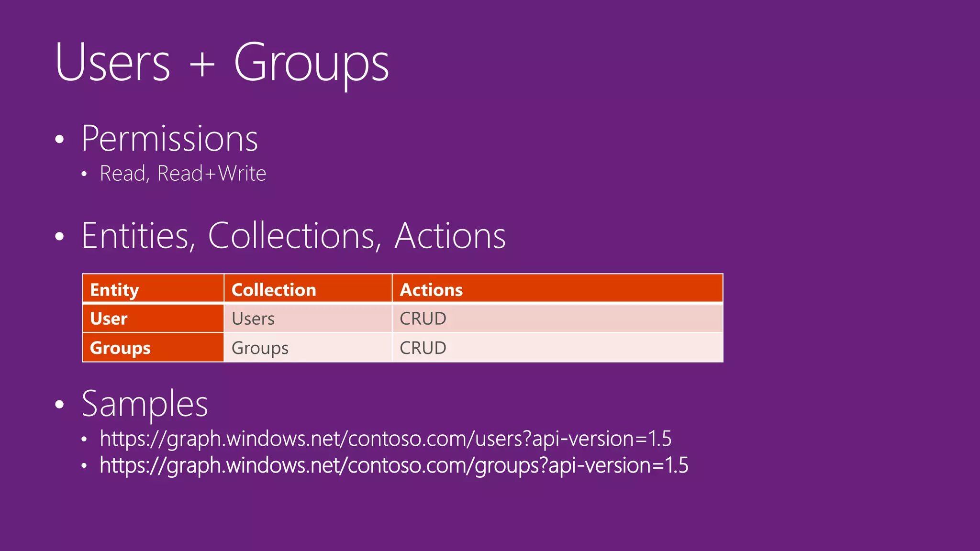The height and width of the screenshot is (551, 980).
Task: Select the 'Permissions' bullet heading
Action: (x=169, y=139)
